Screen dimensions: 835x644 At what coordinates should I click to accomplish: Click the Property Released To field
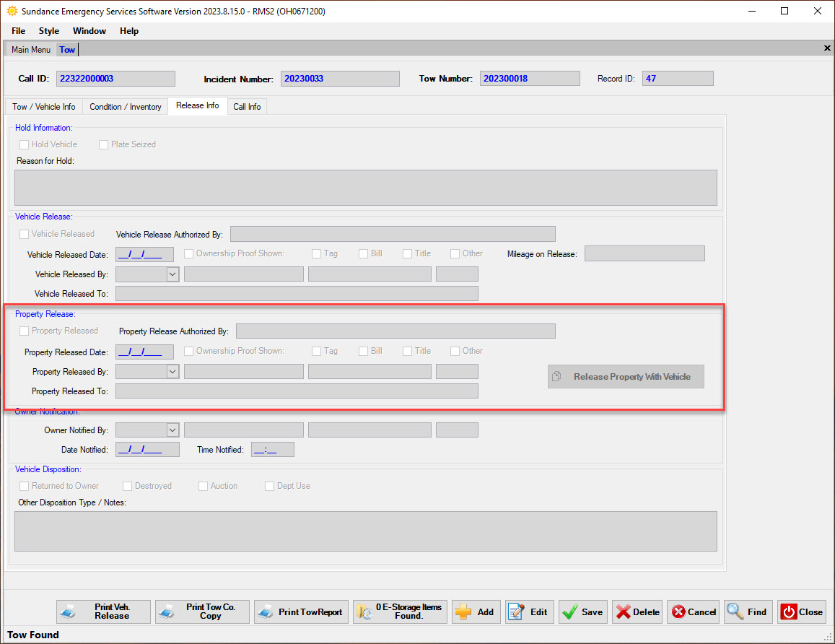pyautogui.click(x=297, y=391)
